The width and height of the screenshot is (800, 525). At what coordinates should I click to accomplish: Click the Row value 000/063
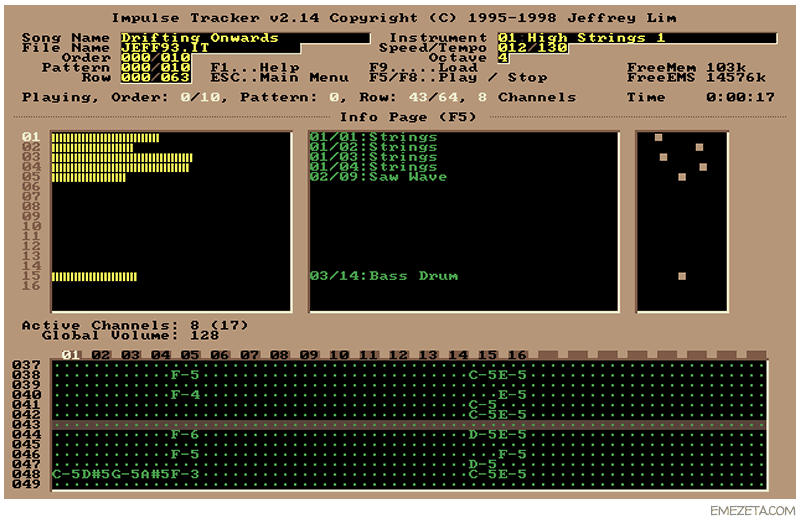pos(156,78)
